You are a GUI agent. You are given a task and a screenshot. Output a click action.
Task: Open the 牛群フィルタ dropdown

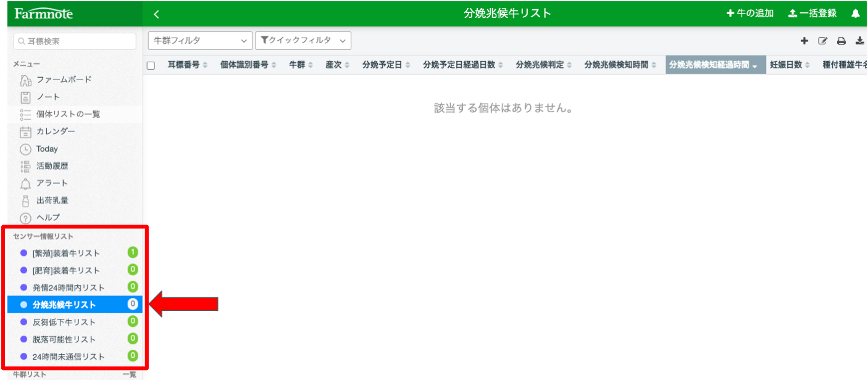200,41
